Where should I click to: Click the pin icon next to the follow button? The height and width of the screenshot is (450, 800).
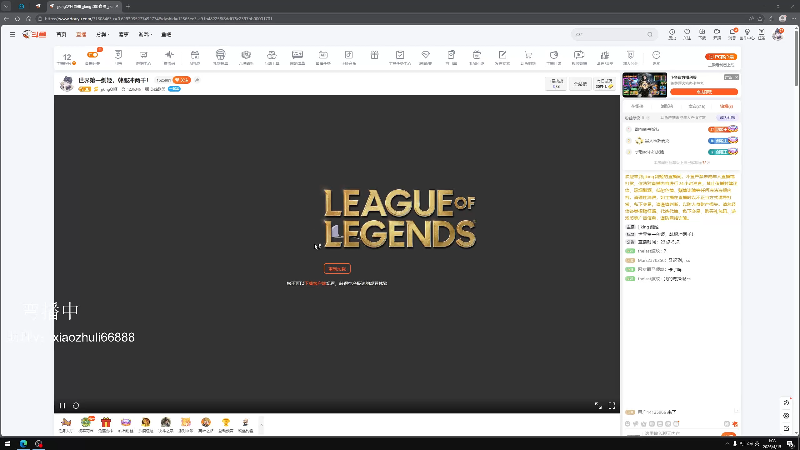coord(197,80)
